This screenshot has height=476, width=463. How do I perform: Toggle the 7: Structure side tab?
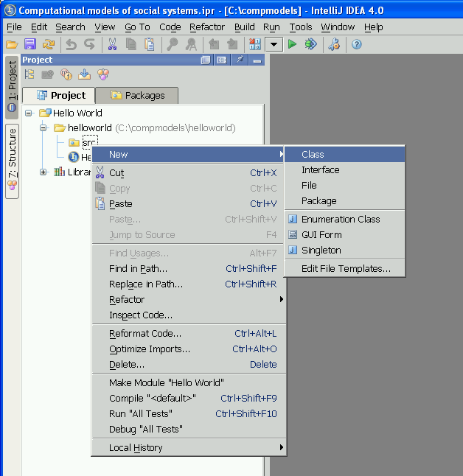click(12, 161)
